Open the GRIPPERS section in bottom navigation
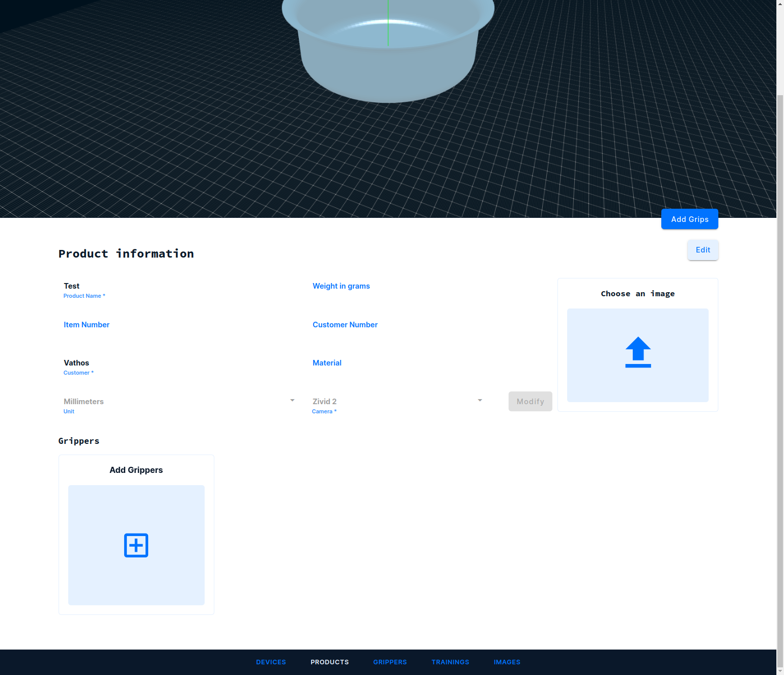This screenshot has width=784, height=675. click(389, 662)
